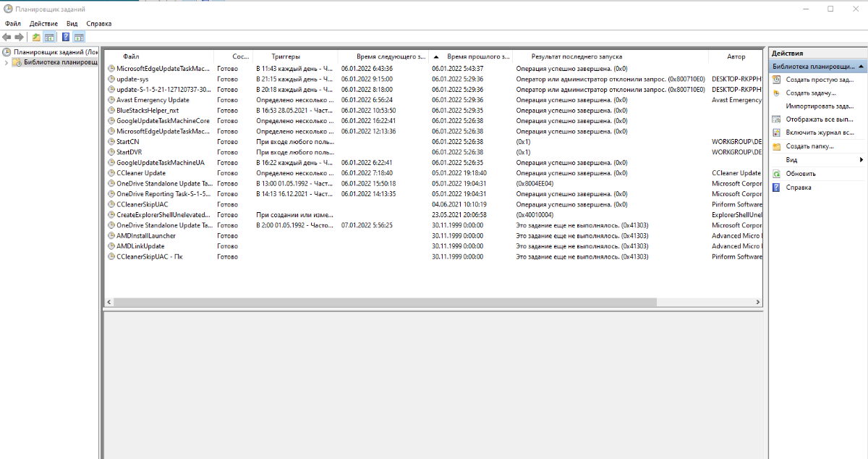Select OneDrive Standalone Update row with result (0x8004EE04)
This screenshot has width=868, height=459.
click(x=433, y=184)
